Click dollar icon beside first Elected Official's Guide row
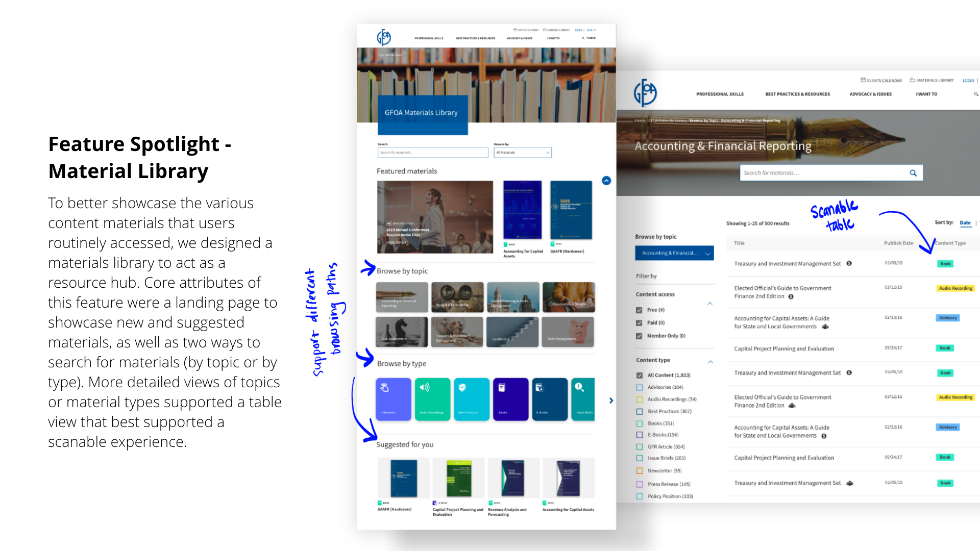The image size is (980, 551). [x=791, y=296]
